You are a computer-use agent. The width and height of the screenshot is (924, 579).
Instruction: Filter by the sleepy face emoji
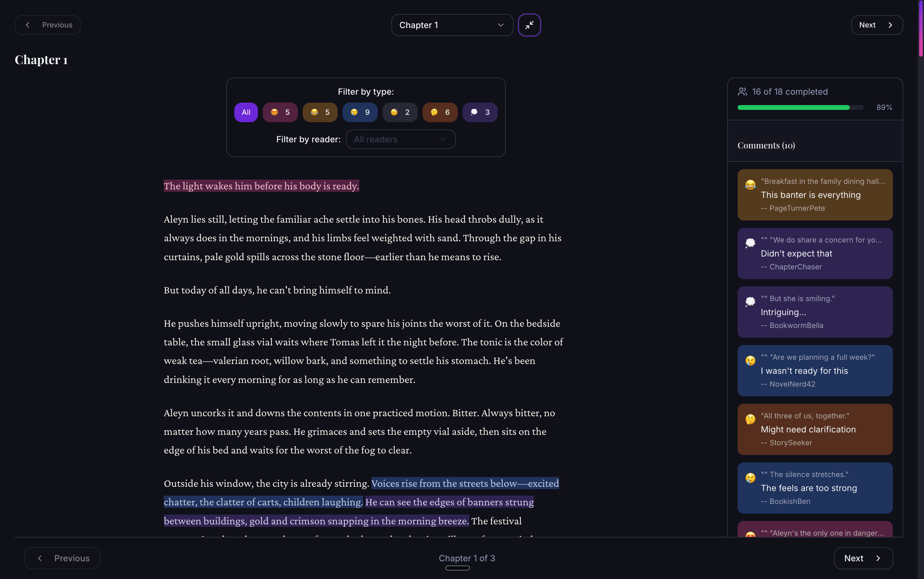[400, 112]
